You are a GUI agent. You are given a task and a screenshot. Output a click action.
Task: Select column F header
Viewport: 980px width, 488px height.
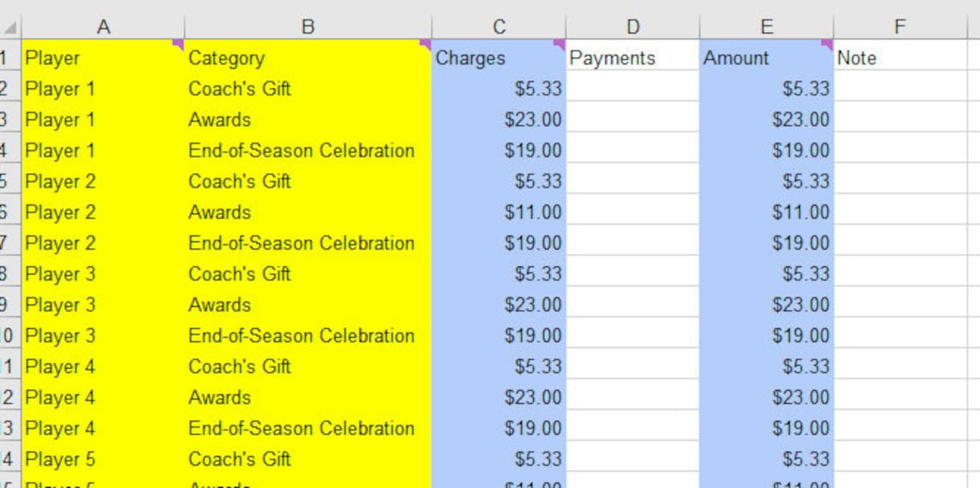click(901, 27)
